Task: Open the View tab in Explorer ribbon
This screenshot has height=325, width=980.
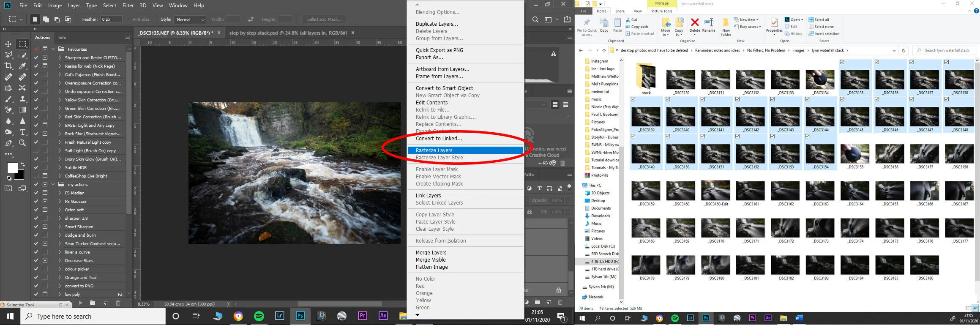Action: point(638,11)
